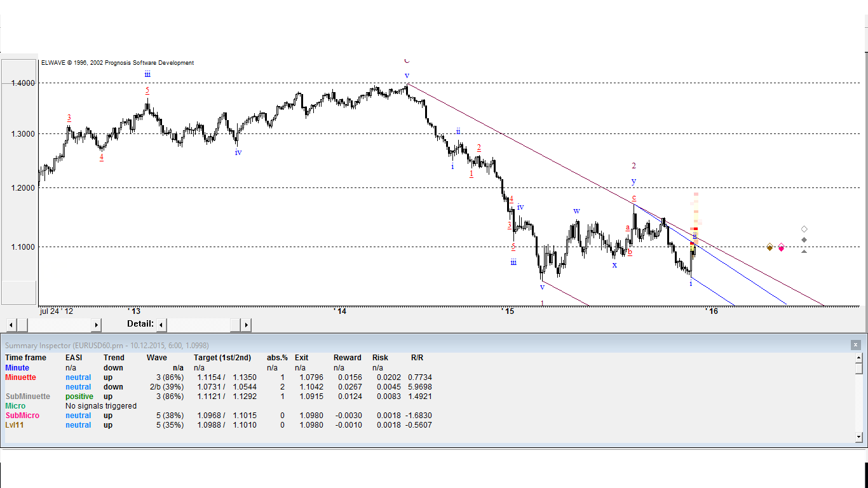Click the 'positive' EASI value
Image resolution: width=868 pixels, height=488 pixels.
(79, 396)
